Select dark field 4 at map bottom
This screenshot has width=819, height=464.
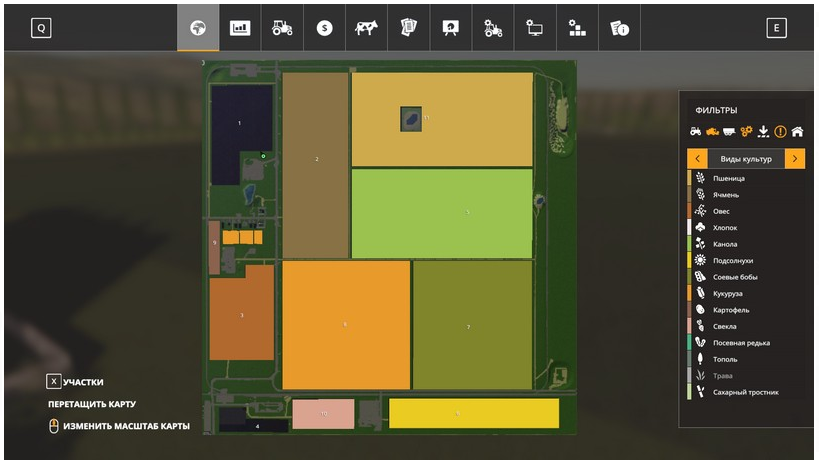pyautogui.click(x=257, y=426)
